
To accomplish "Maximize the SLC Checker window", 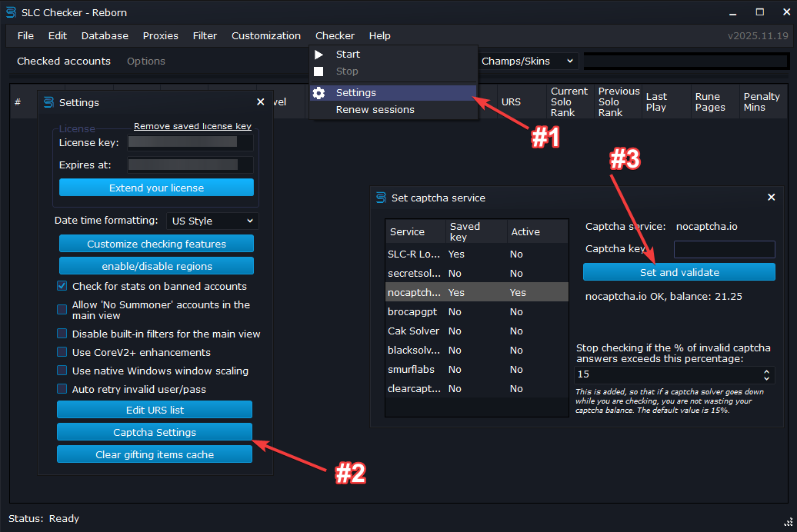I will click(759, 12).
